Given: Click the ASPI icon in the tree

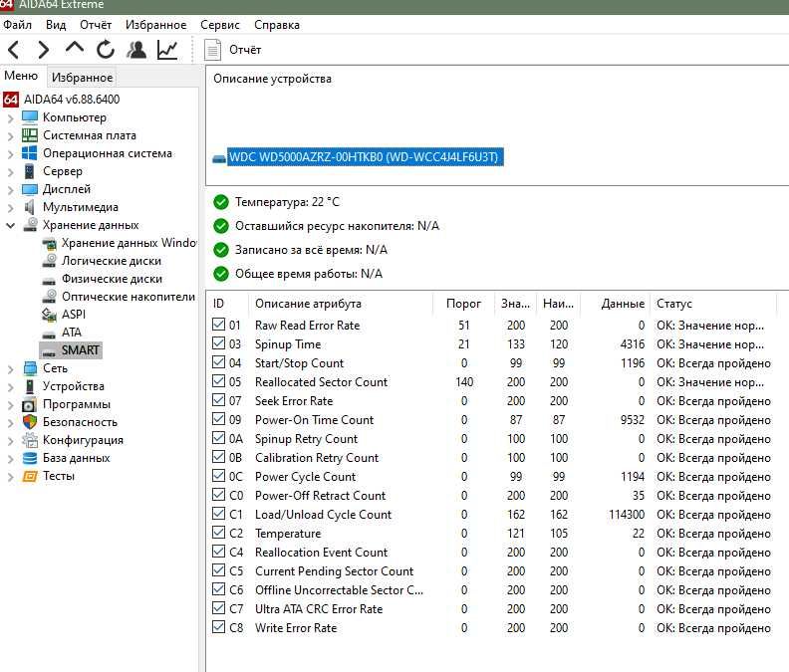Looking at the screenshot, I should point(49,315).
